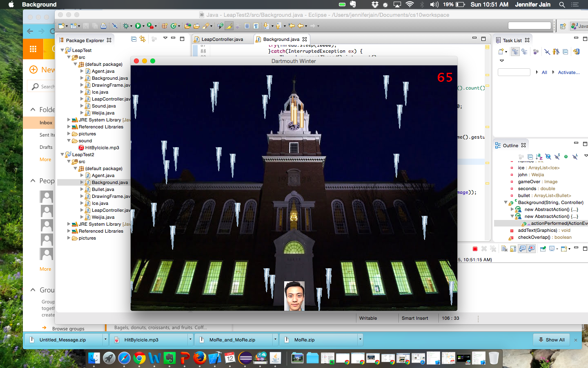Screen dimensions: 588x368
Task: Click Show All in downloads bar
Action: click(x=551, y=340)
